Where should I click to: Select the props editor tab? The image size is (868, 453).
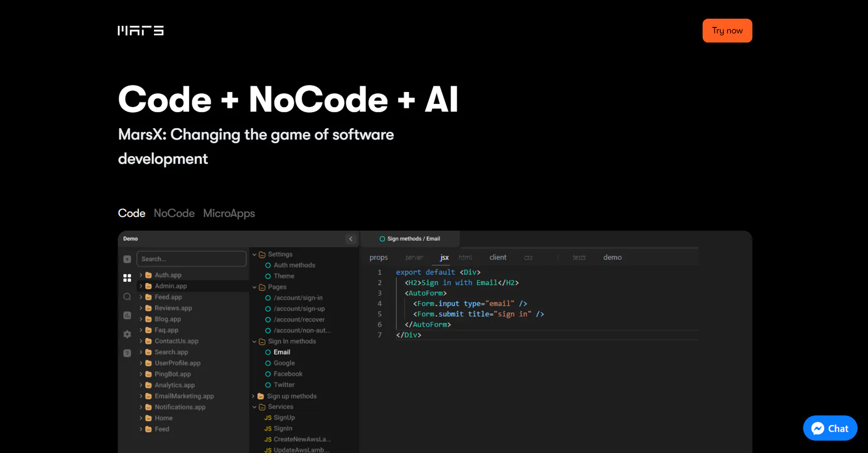pyautogui.click(x=378, y=258)
